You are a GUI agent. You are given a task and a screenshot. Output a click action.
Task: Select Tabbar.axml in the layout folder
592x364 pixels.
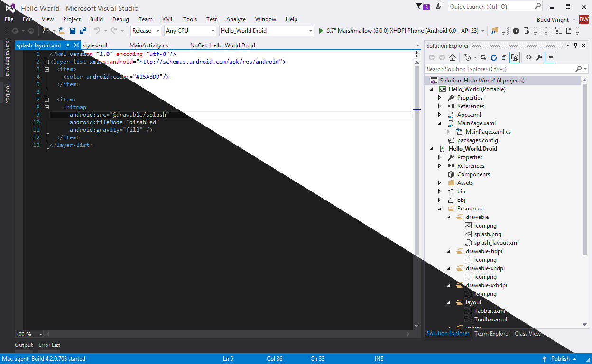click(x=490, y=311)
